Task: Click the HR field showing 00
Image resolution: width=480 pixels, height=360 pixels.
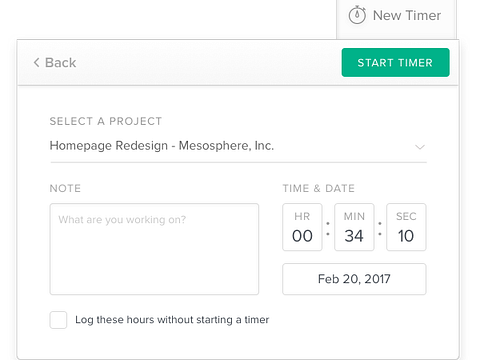Action: (x=302, y=227)
